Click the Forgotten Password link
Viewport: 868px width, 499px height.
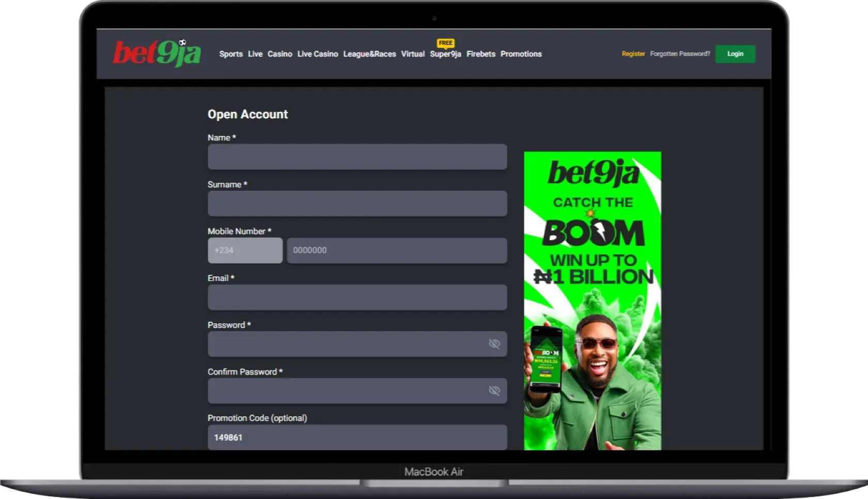click(680, 54)
